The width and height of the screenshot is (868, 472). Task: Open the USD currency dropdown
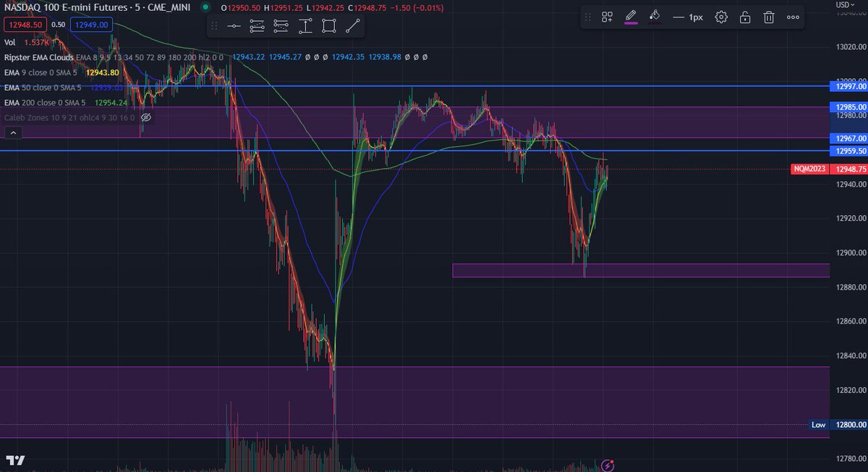coord(845,4)
